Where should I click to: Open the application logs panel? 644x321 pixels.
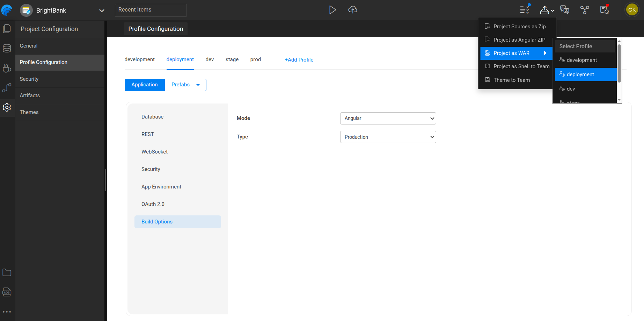[7, 292]
